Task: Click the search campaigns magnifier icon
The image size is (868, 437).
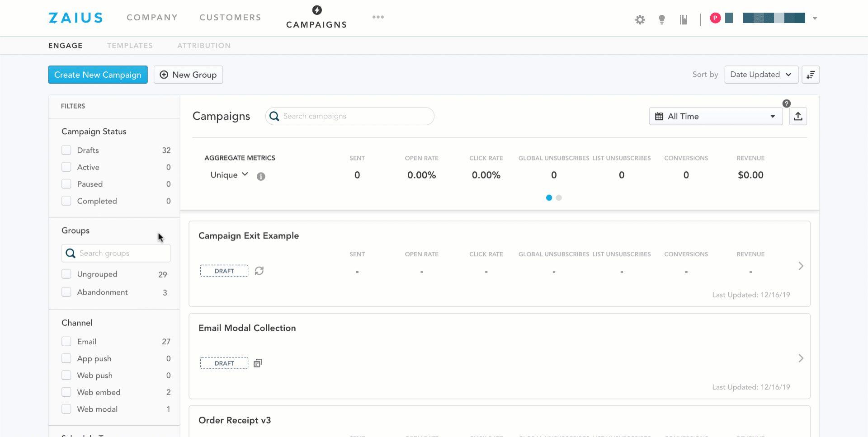Action: click(x=274, y=116)
